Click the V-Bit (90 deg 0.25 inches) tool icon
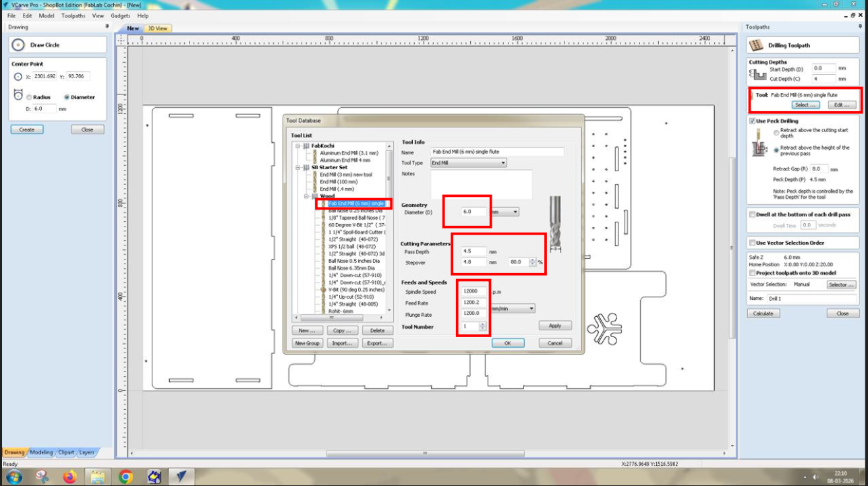 click(323, 289)
